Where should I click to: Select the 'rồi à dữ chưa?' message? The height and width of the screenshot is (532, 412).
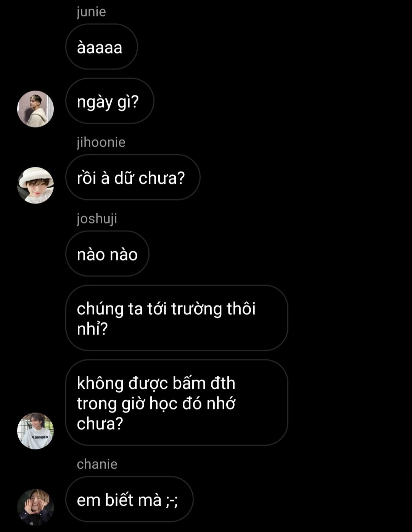coord(133,177)
